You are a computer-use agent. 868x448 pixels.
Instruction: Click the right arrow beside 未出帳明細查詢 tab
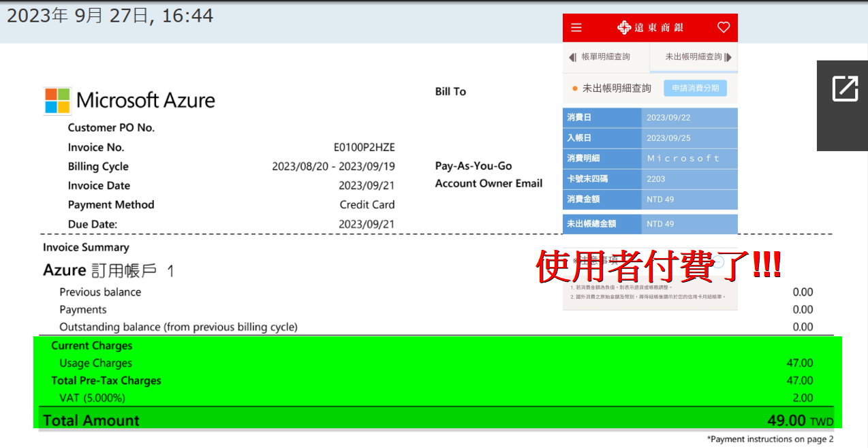tap(728, 57)
